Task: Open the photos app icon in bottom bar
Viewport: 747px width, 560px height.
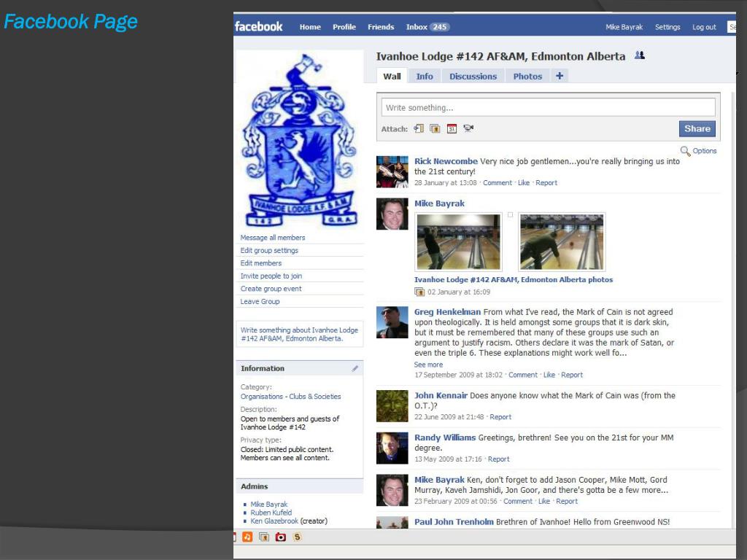Action: tap(264, 537)
